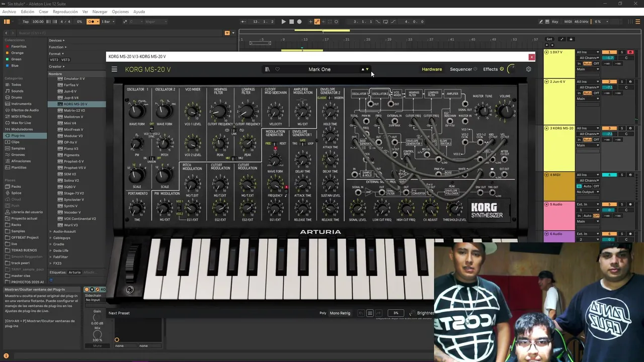
Task: Select the VST2 format filter
Action: tap(54, 60)
